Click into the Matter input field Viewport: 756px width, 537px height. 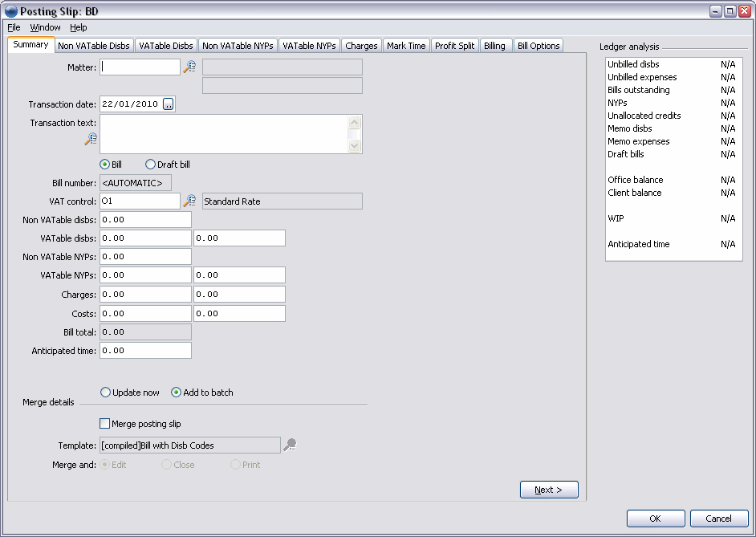click(140, 67)
